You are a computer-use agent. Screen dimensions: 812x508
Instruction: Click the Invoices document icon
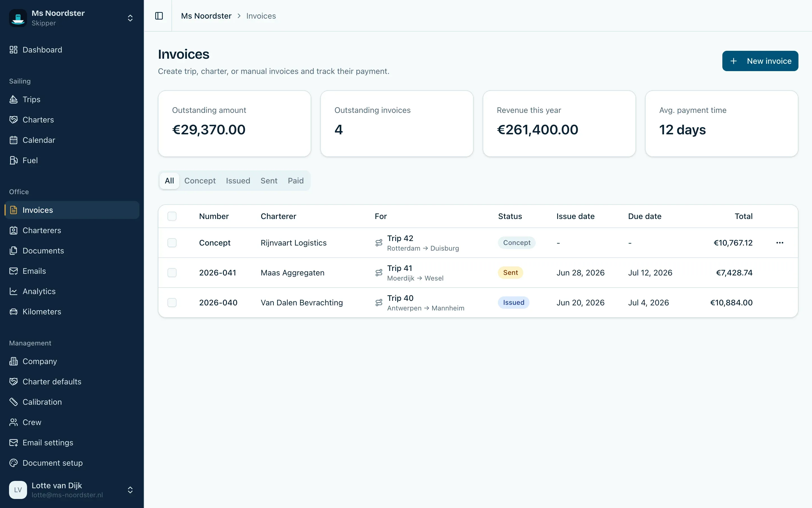click(x=14, y=210)
